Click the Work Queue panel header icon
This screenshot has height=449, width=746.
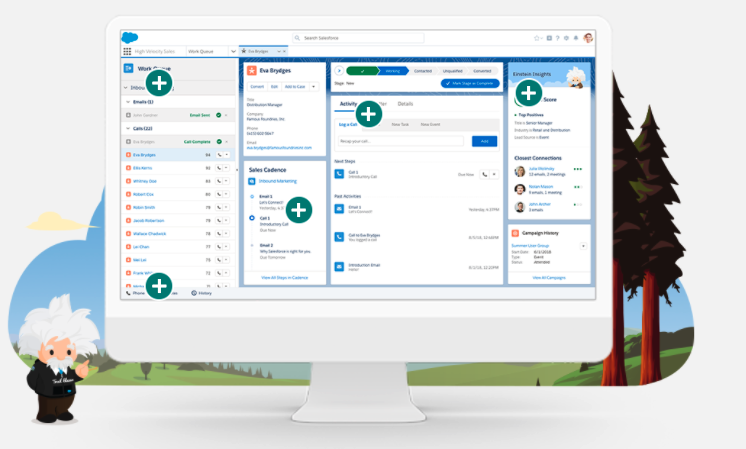click(128, 68)
